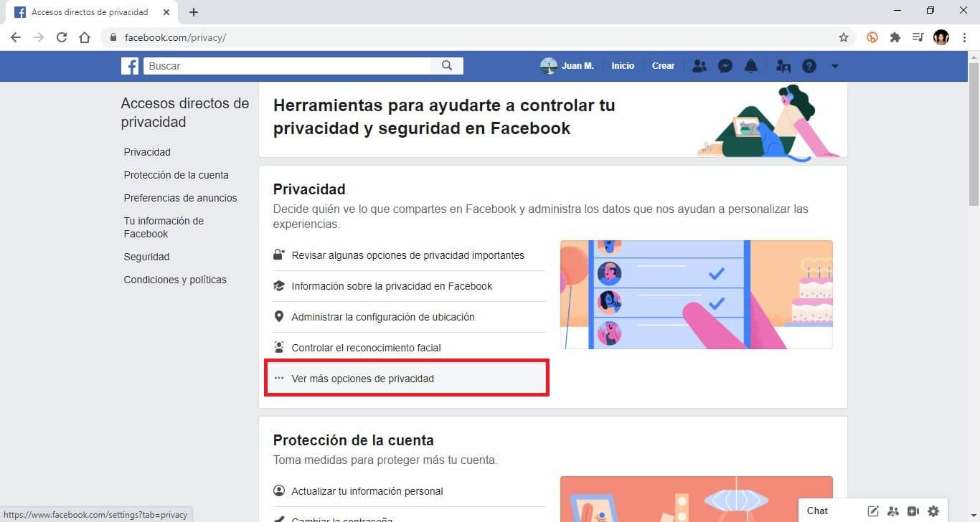Open the media control icon
The image size is (980, 522).
pos(918,37)
